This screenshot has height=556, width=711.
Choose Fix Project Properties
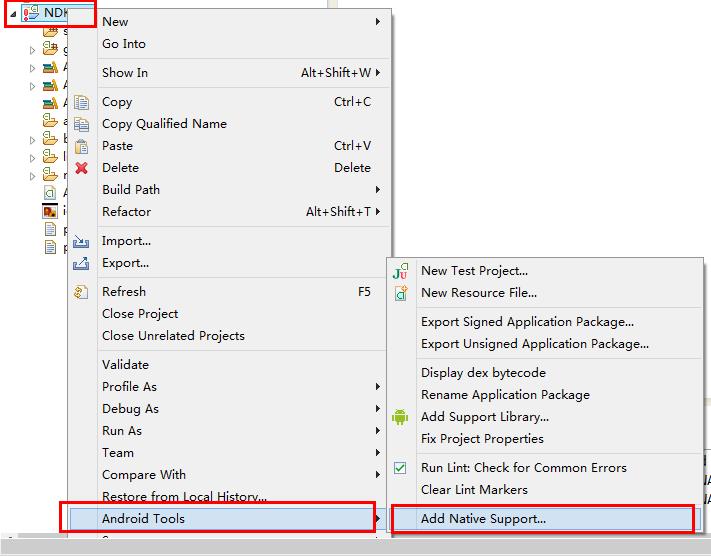[x=545, y=439]
